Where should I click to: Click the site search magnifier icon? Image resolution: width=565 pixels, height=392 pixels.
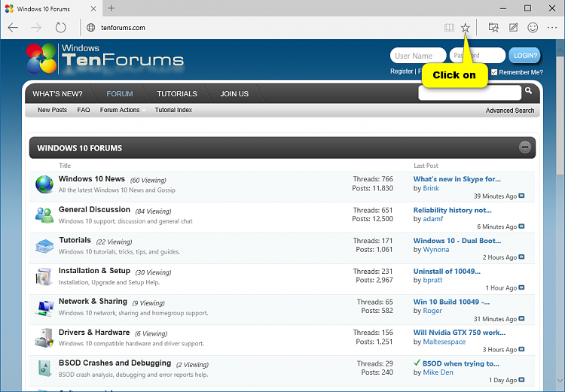[528, 91]
